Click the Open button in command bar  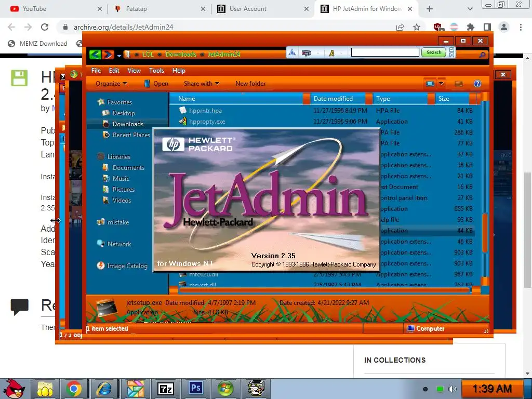coord(156,84)
